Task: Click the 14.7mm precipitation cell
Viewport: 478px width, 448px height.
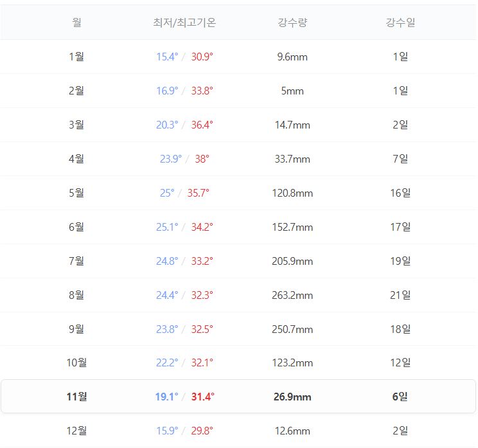Action: (x=292, y=125)
